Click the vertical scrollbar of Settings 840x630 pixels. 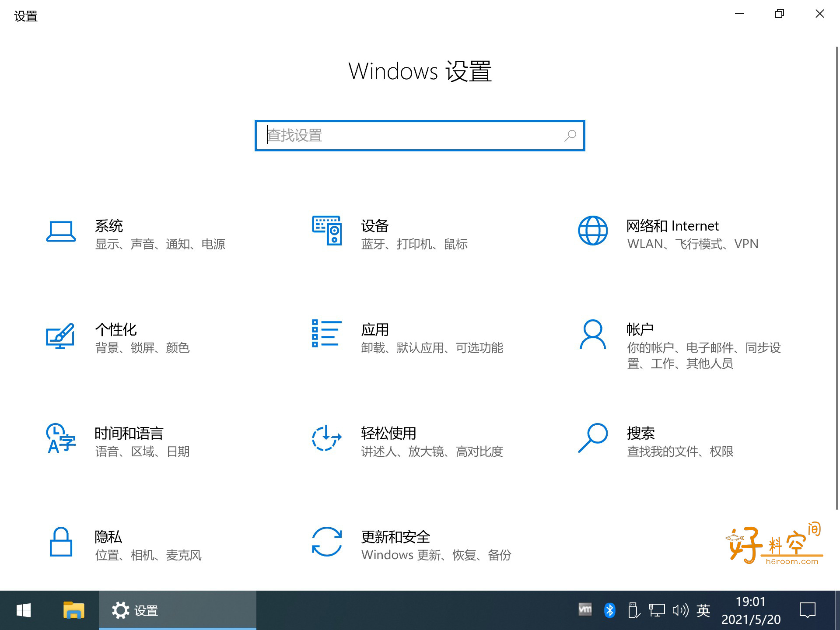pyautogui.click(x=837, y=278)
